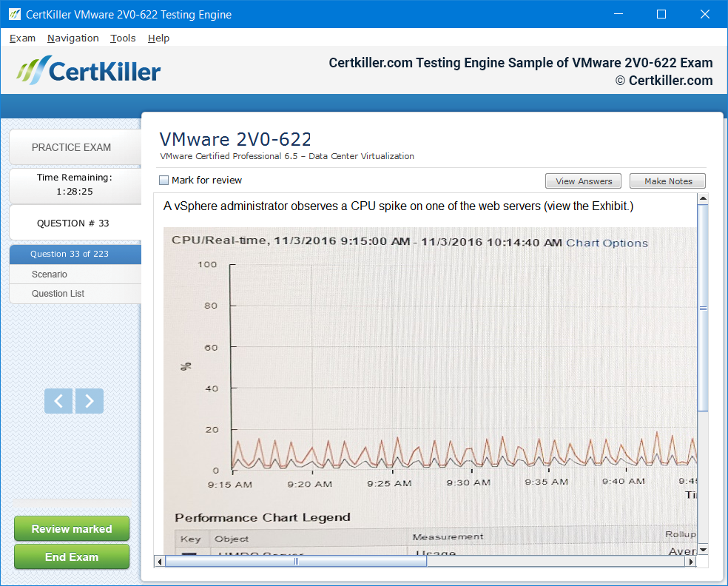Viewport: 728px width, 586px height.
Task: Select Question 33 of 223 tab
Action: [75, 254]
